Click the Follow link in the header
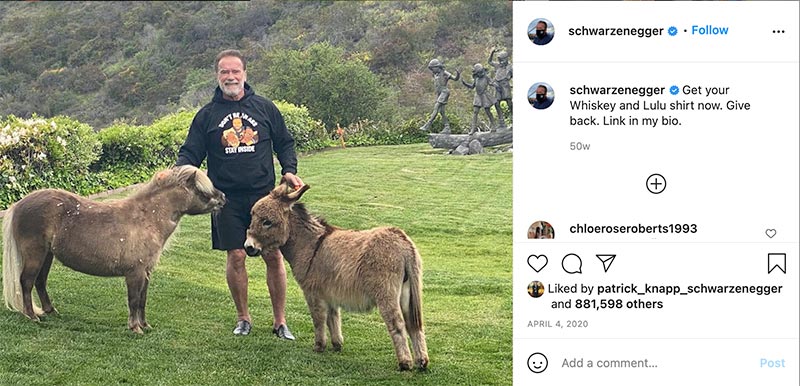This screenshot has width=800, height=386. point(710,31)
